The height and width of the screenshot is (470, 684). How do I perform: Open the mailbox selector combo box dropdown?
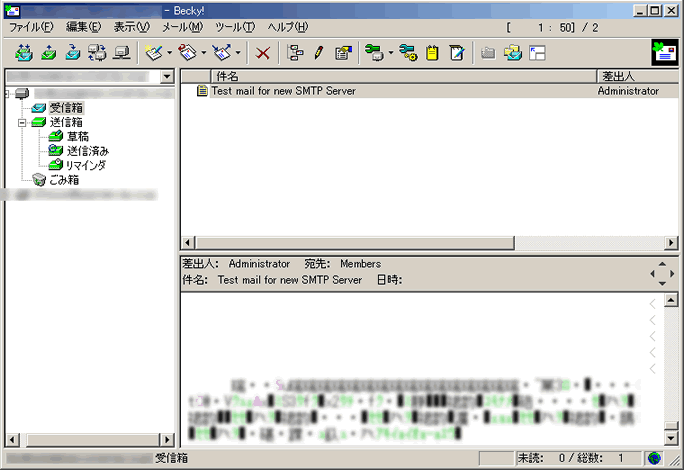pyautogui.click(x=166, y=77)
